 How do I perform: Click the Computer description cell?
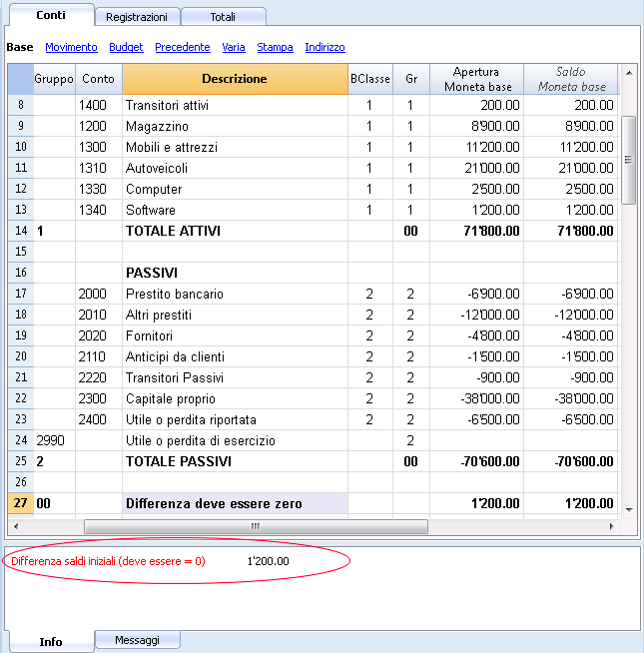pyautogui.click(x=235, y=189)
